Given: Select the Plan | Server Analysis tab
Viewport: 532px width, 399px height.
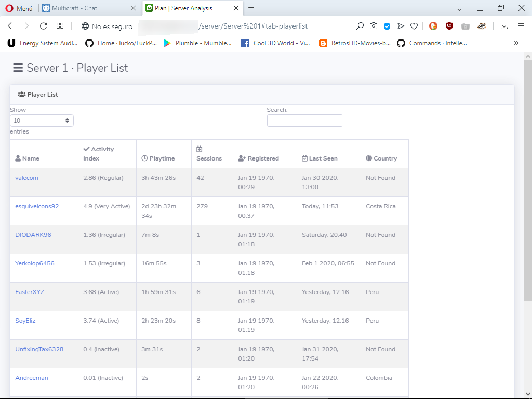Looking at the screenshot, I should (x=183, y=8).
